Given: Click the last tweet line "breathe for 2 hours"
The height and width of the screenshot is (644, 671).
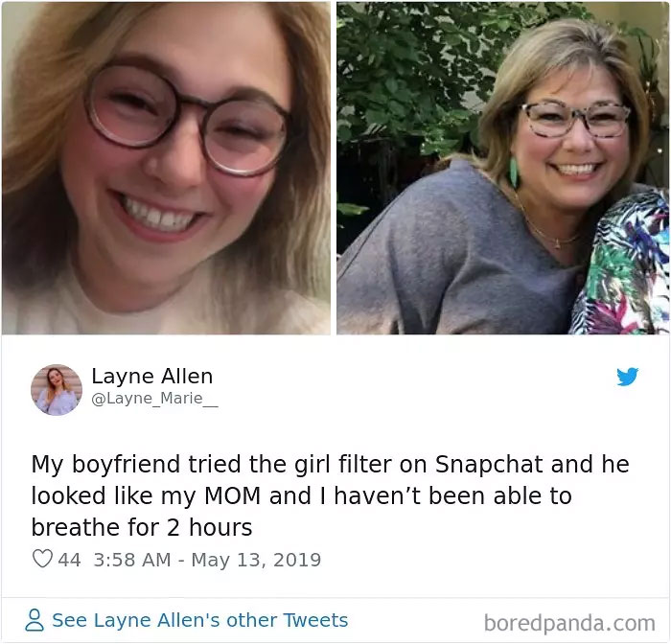Looking at the screenshot, I should point(142,528).
